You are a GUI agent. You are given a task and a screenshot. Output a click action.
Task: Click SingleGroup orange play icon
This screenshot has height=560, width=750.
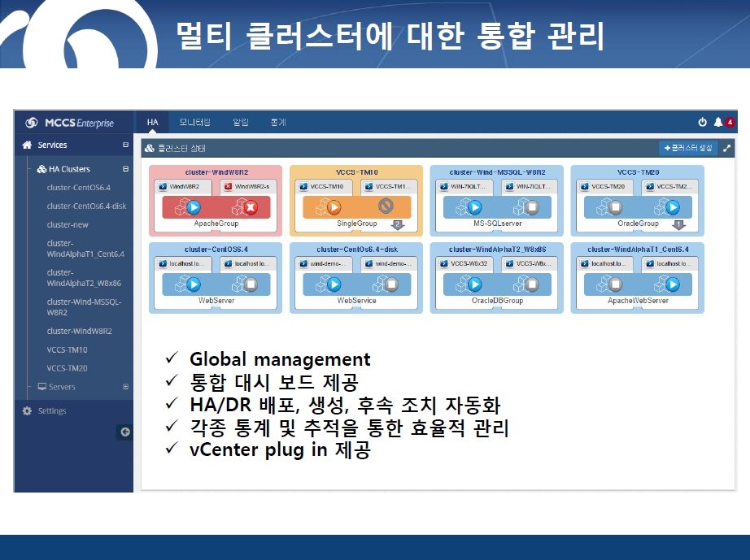334,207
